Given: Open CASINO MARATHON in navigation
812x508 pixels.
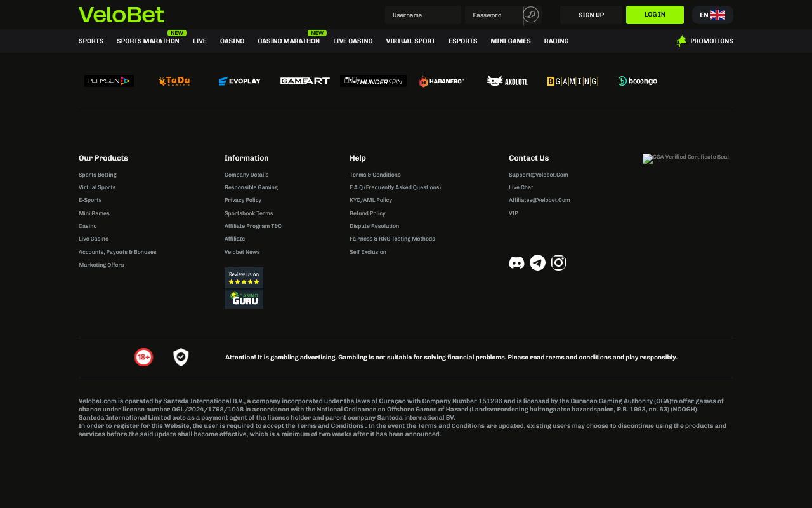Looking at the screenshot, I should click(x=289, y=41).
